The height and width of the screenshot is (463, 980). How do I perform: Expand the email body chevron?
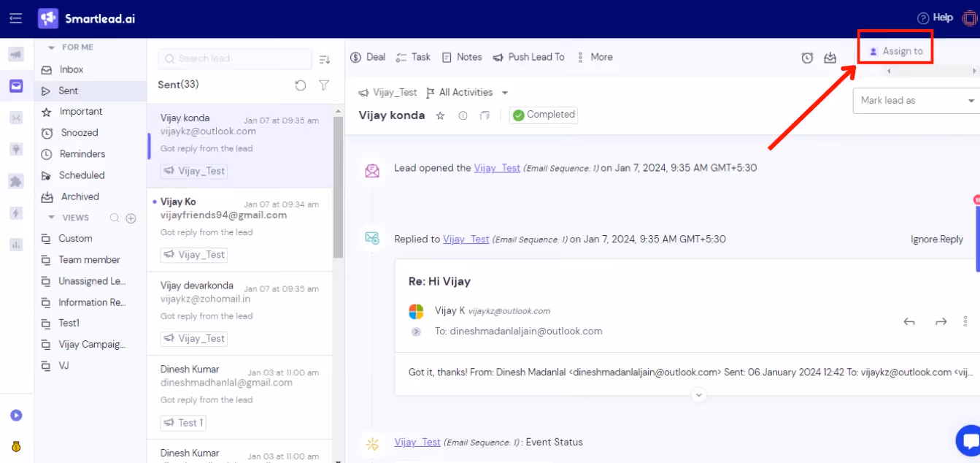tap(698, 395)
